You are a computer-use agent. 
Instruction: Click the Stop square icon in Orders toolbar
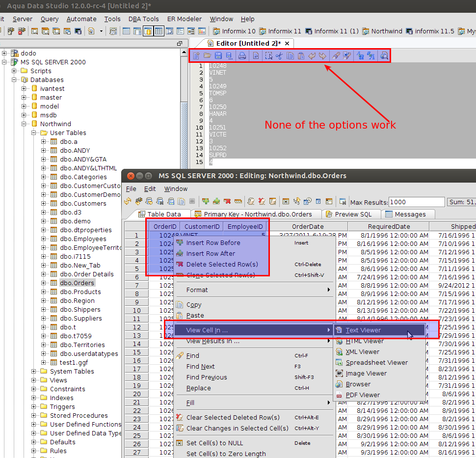tap(192, 201)
